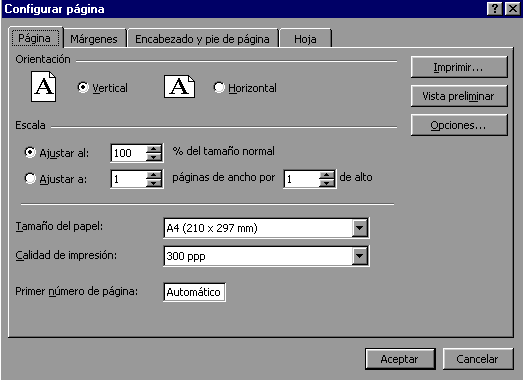Open the Tamaño del papel dropdown

[x=360, y=228]
